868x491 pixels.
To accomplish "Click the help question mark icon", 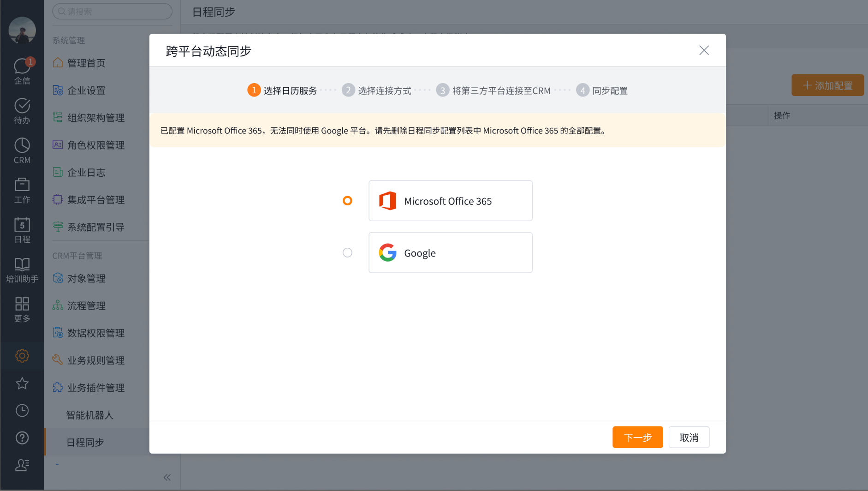I will click(x=22, y=438).
